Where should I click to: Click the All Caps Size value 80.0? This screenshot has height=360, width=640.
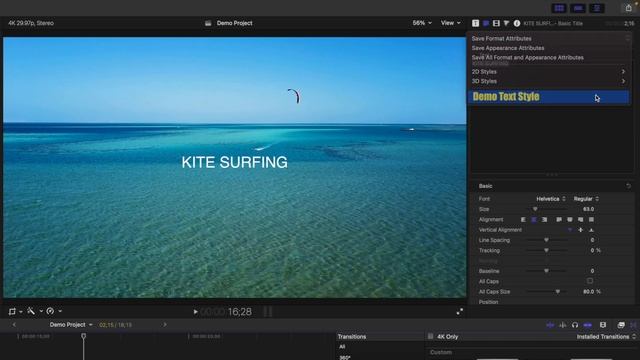(589, 291)
